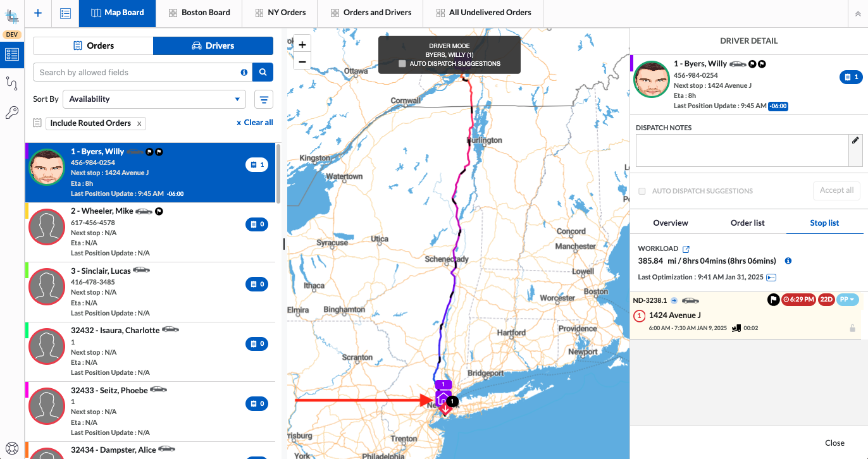Screen dimensions: 868x459
Task: Open the key icon in sidebar
Action: click(x=11, y=113)
